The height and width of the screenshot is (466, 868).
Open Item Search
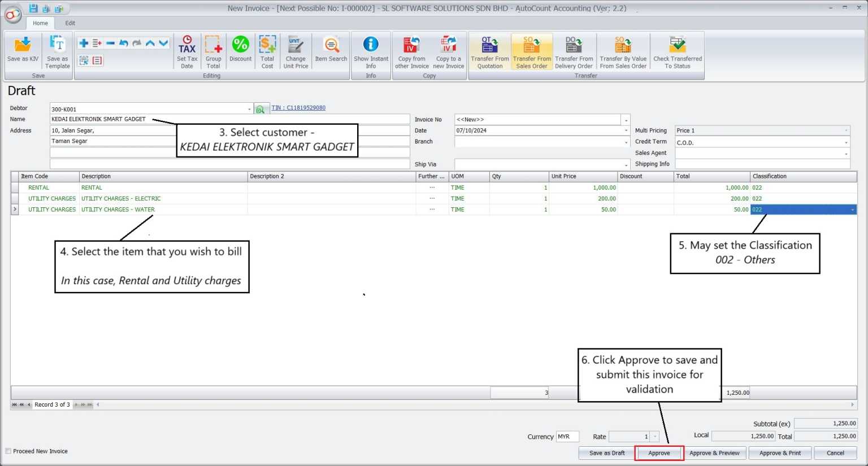click(331, 49)
